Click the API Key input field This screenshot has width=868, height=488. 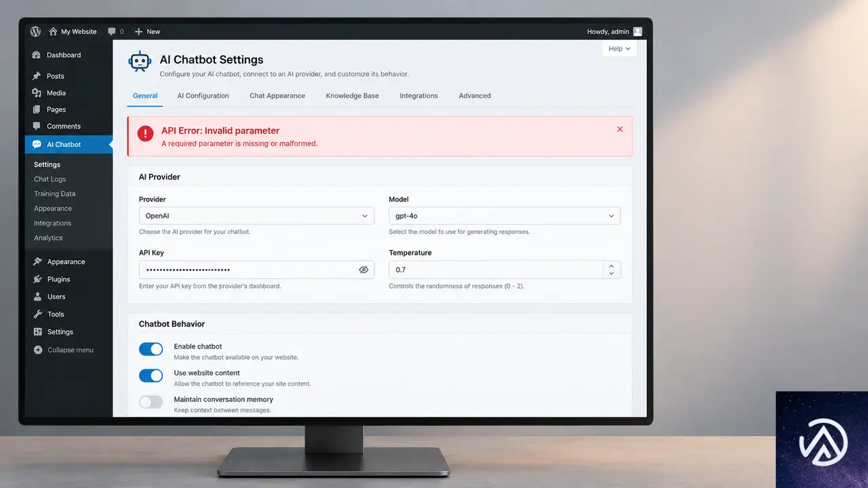pyautogui.click(x=256, y=270)
